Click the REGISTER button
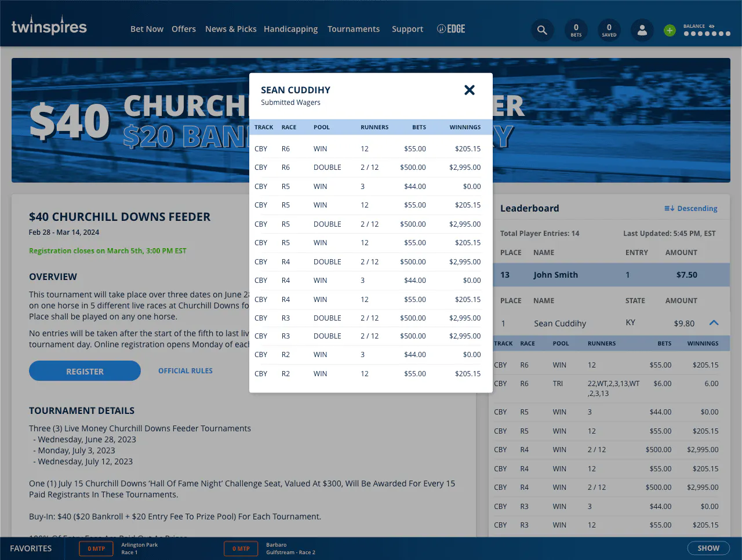The height and width of the screenshot is (560, 742). 85,371
